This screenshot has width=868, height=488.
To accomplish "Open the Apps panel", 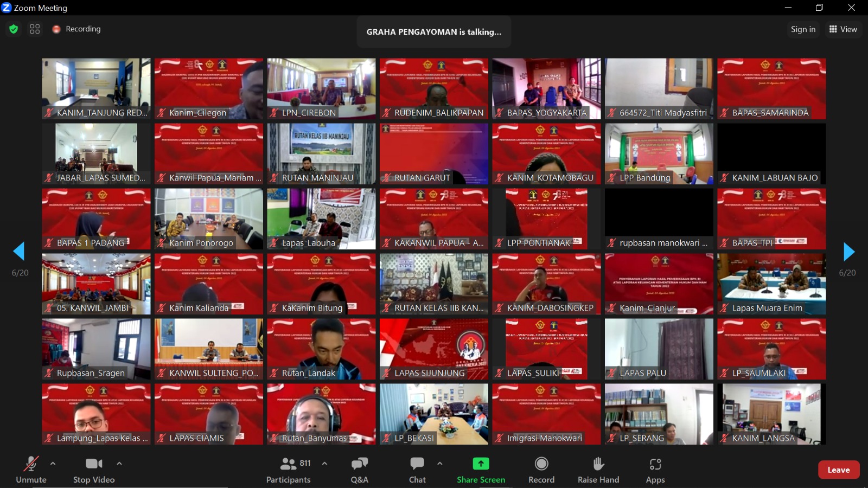I will tap(655, 464).
